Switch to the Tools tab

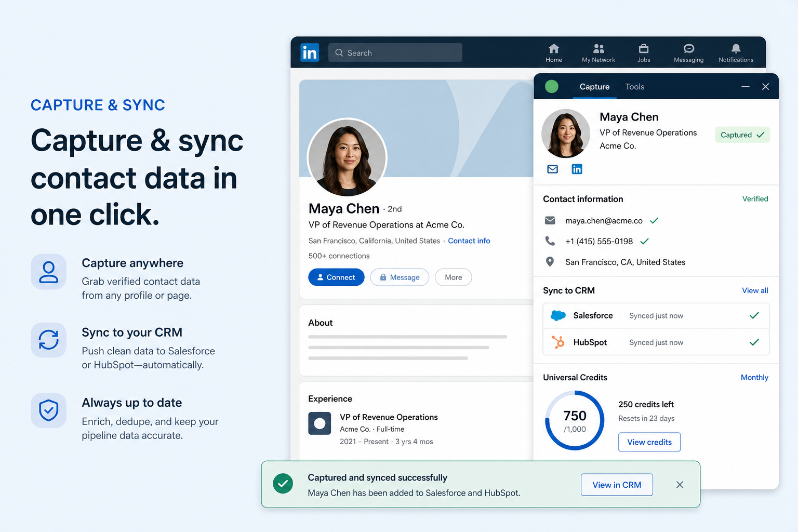pyautogui.click(x=634, y=87)
